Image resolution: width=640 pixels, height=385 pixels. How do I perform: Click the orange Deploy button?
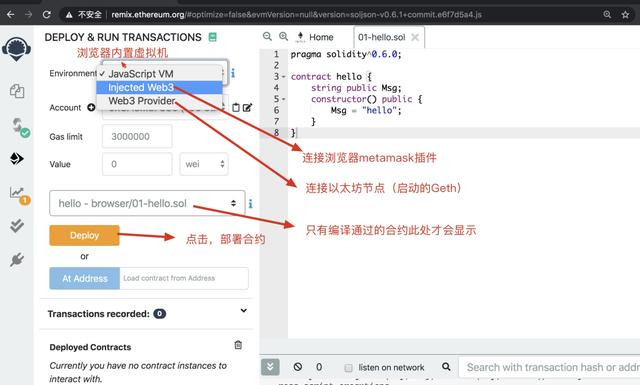point(84,235)
